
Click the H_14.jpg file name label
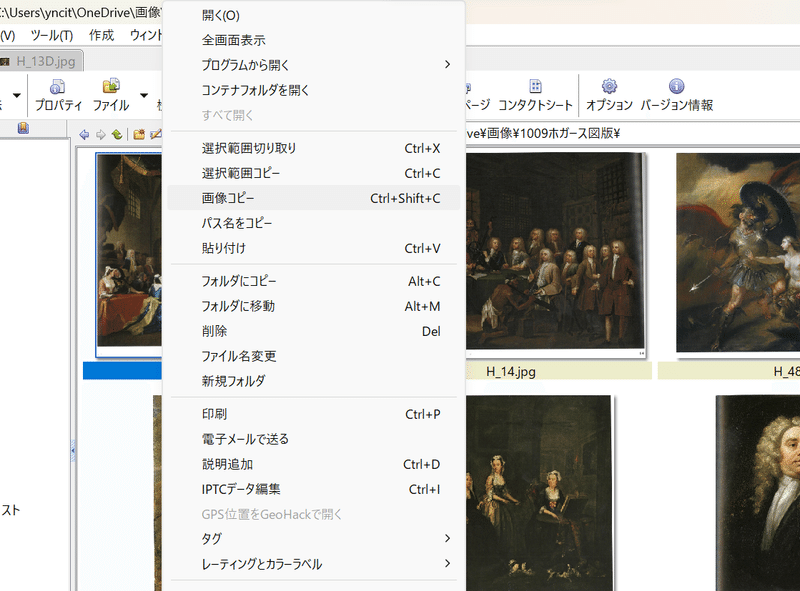pyautogui.click(x=511, y=372)
